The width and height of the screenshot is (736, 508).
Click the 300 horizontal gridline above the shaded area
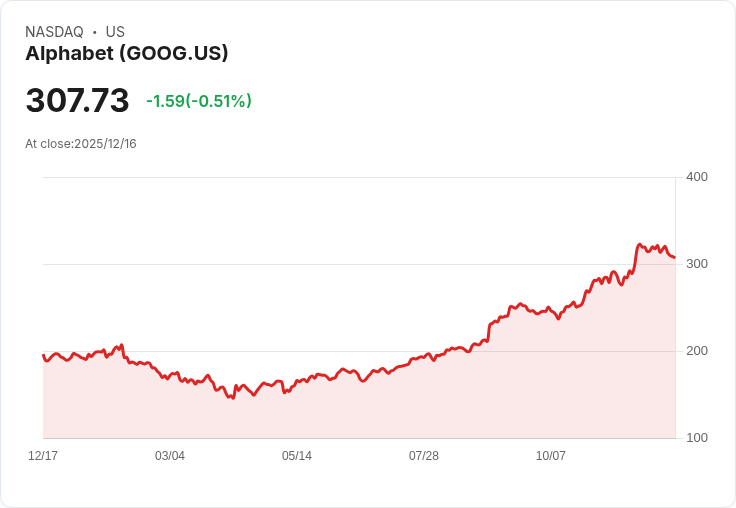(300, 264)
